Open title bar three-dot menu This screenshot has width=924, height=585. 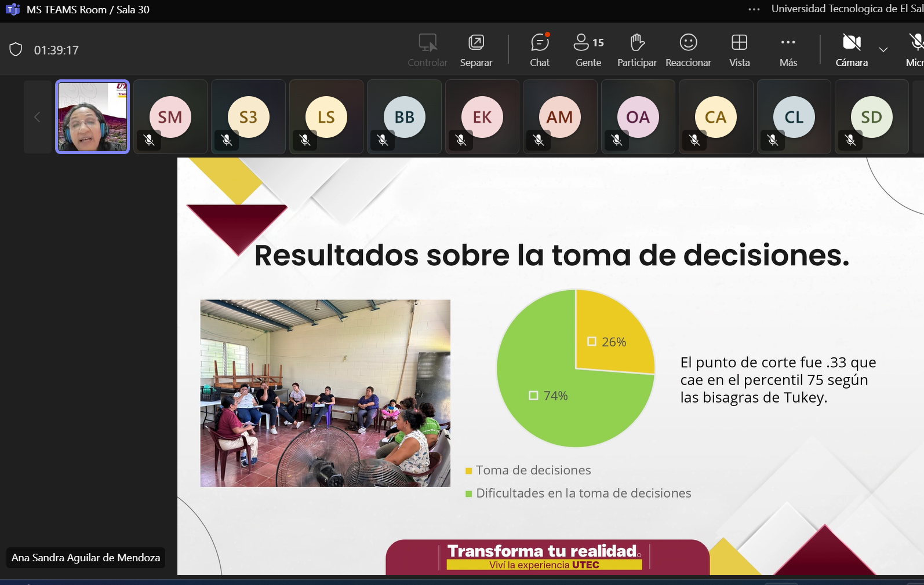pos(754,9)
